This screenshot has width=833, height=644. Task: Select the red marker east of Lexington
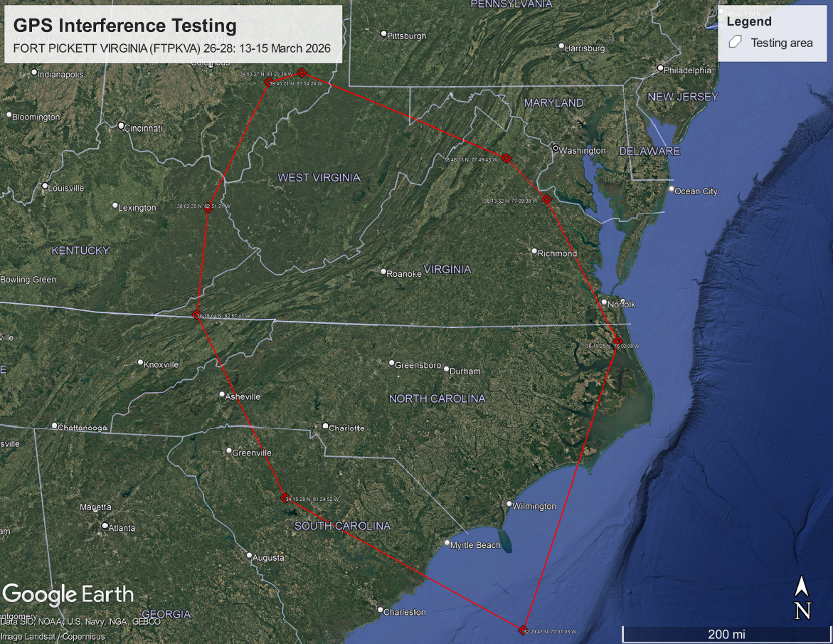pos(208,208)
